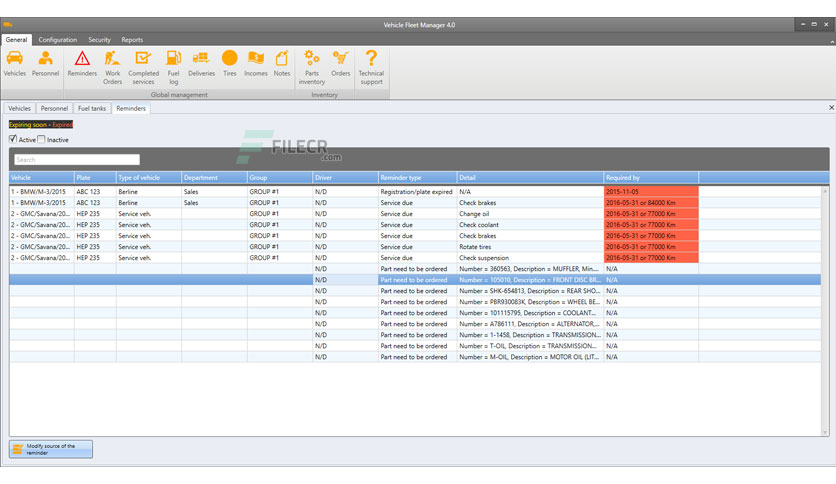Sort by the Driver column header
Viewport: 836px width, 484px height.
tap(345, 178)
